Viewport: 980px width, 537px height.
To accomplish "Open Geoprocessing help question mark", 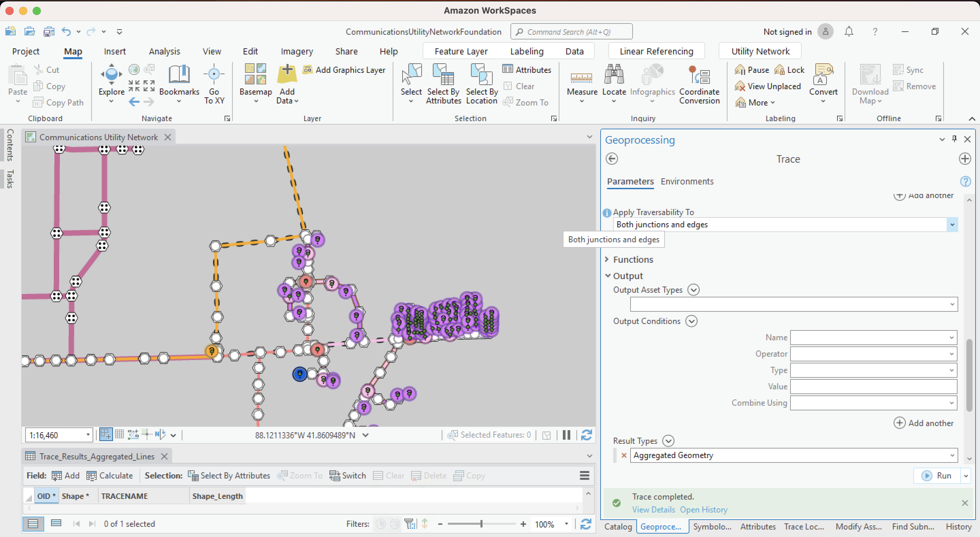I will coord(965,181).
